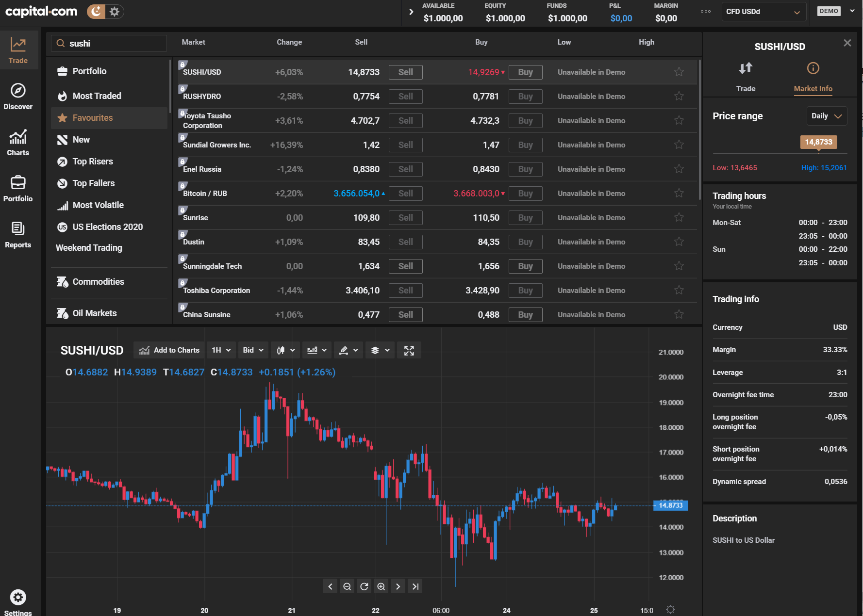
Task: Favourite SUSHI/USD with star
Action: coord(679,72)
